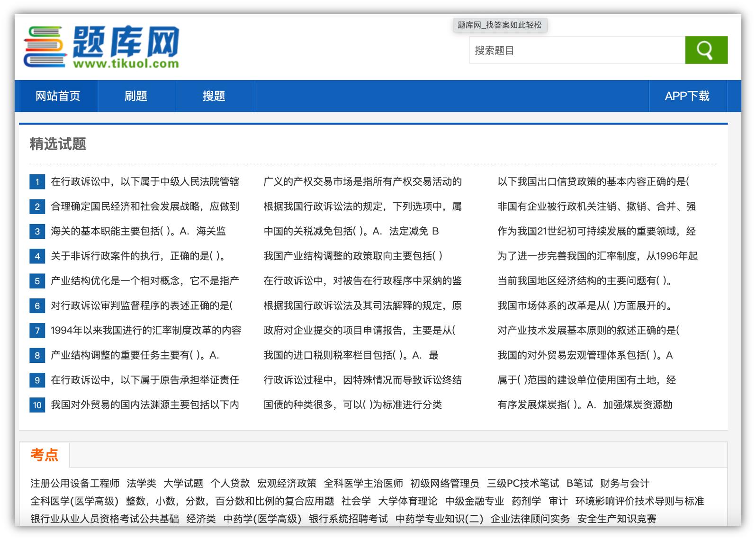Image resolution: width=756 pixels, height=540 pixels.
Task: Open the 银行业从业人员资格考试公共基础 topic
Action: pyautogui.click(x=105, y=519)
